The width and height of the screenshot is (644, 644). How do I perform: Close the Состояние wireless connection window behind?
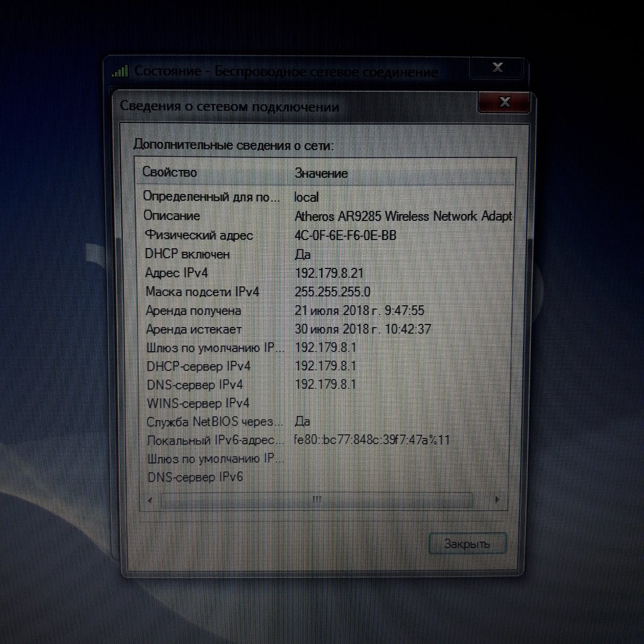497,67
